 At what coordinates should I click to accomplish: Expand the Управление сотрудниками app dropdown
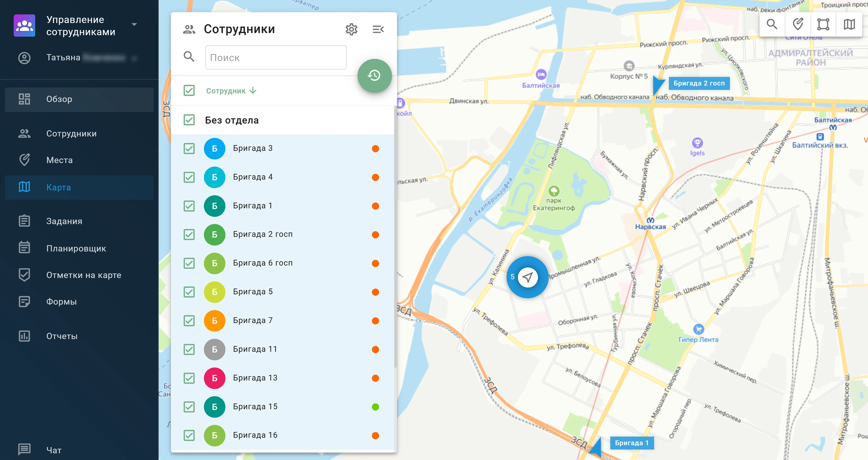tap(134, 25)
